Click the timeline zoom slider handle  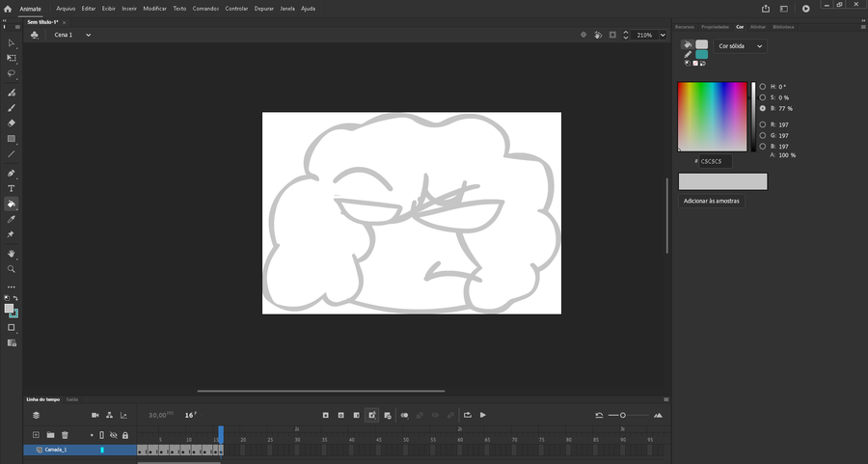(x=623, y=415)
